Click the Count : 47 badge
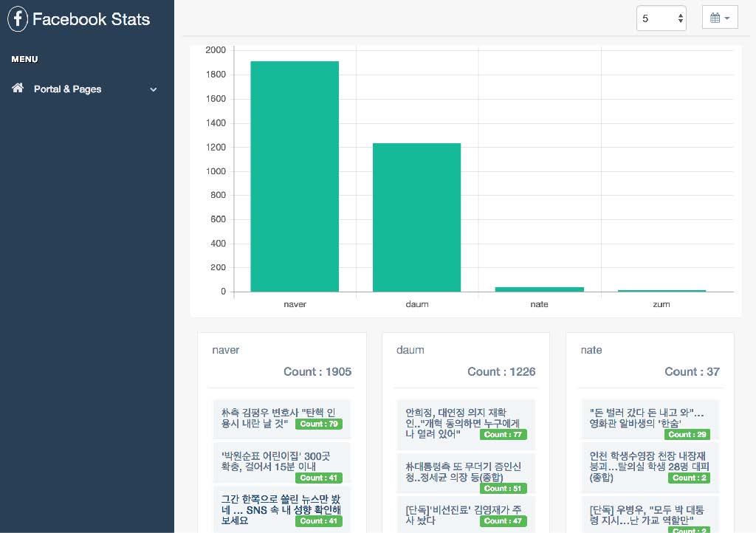This screenshot has width=756, height=533. tap(503, 521)
